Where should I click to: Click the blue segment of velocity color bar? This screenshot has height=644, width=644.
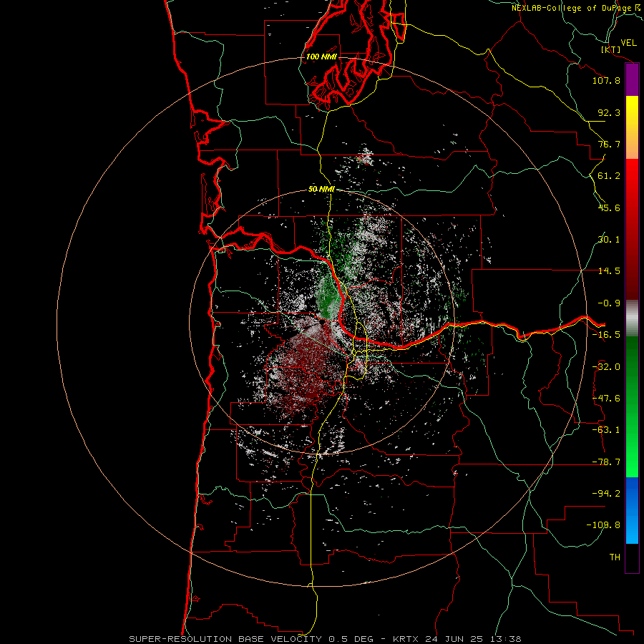pyautogui.click(x=632, y=510)
